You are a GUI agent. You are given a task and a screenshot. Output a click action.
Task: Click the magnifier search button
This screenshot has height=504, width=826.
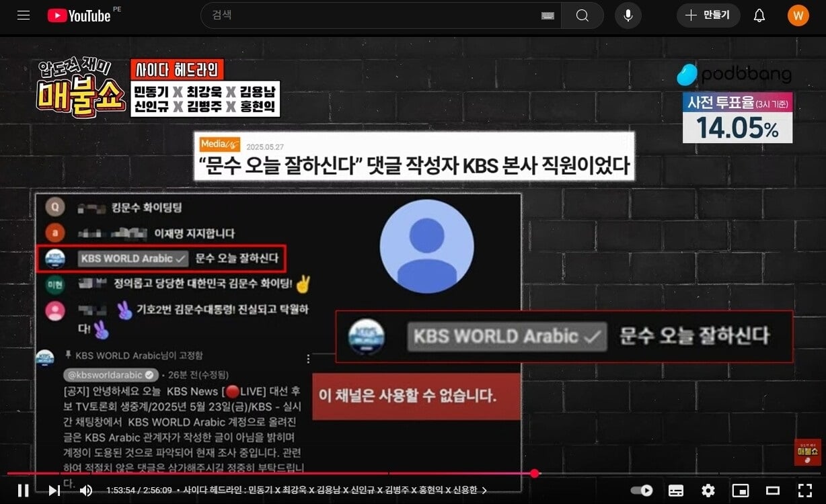pyautogui.click(x=583, y=15)
